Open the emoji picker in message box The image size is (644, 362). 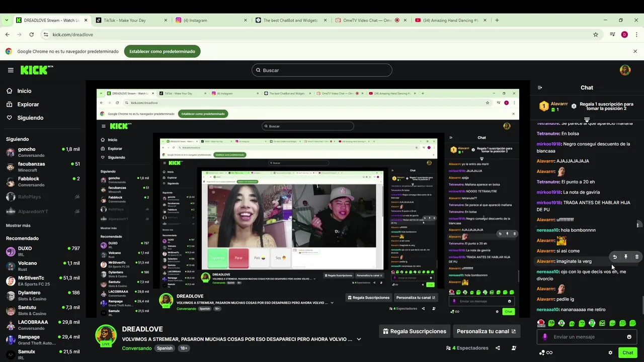[629, 337]
